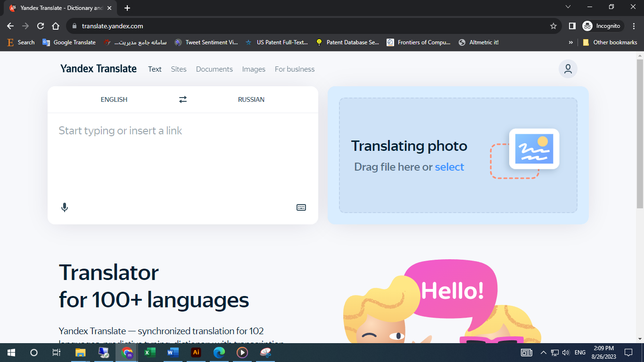This screenshot has height=362, width=644.
Task: Open Excel from the taskbar
Action: [150, 352]
